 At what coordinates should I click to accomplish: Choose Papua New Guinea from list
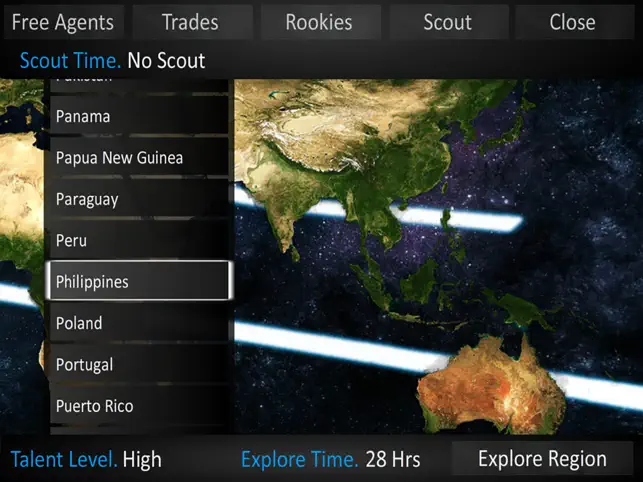[x=139, y=158]
